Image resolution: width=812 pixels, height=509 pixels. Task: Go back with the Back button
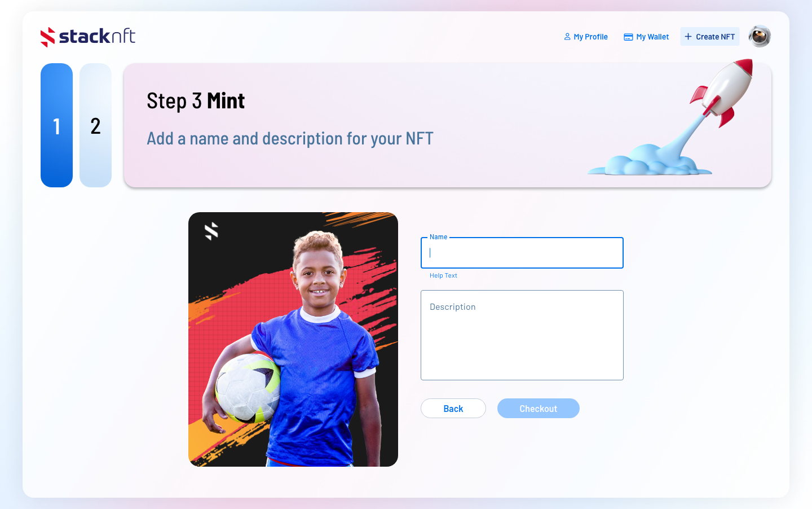coord(453,409)
